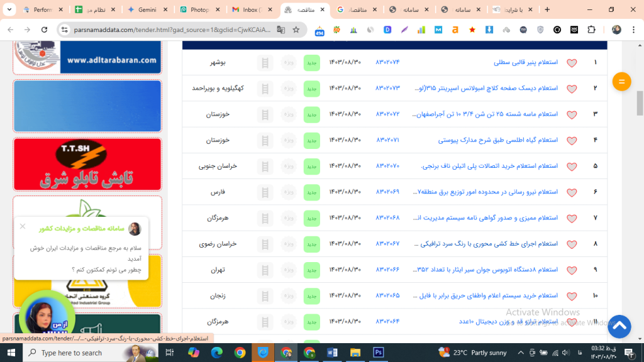Screen dimensions: 644x362
Task: Favorite the row 1 tender with heart icon
Action: click(x=572, y=63)
